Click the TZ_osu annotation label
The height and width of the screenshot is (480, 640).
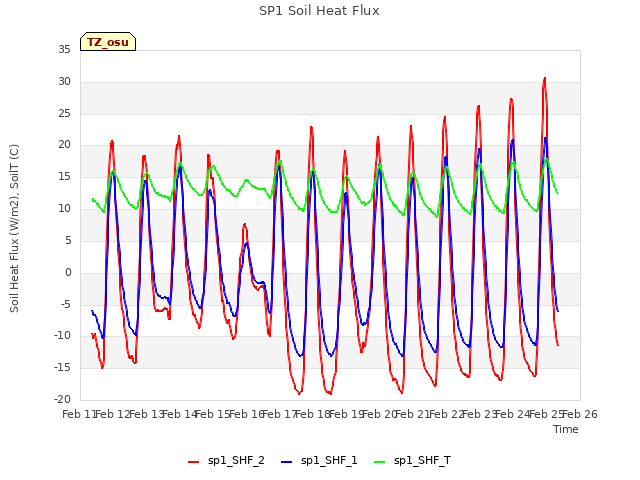click(x=108, y=42)
